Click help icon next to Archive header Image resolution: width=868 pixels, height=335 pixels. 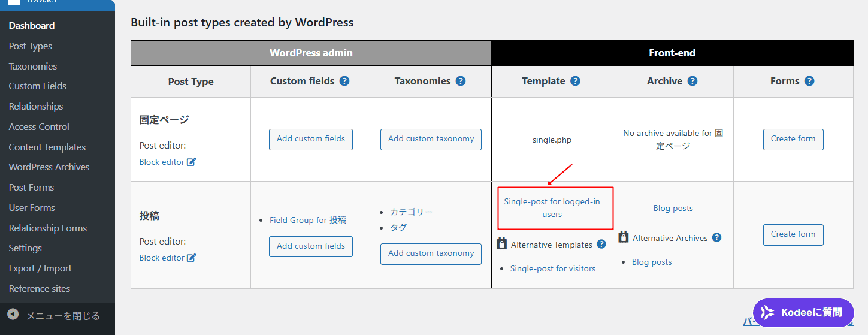point(692,81)
